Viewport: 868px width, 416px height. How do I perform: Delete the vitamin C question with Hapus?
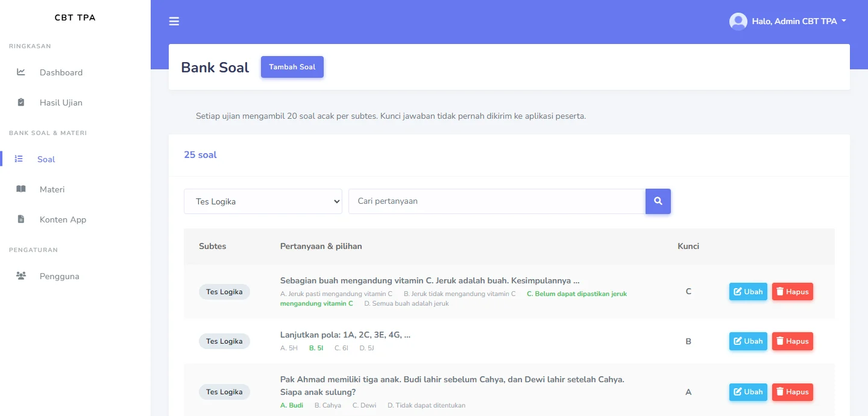pos(793,292)
